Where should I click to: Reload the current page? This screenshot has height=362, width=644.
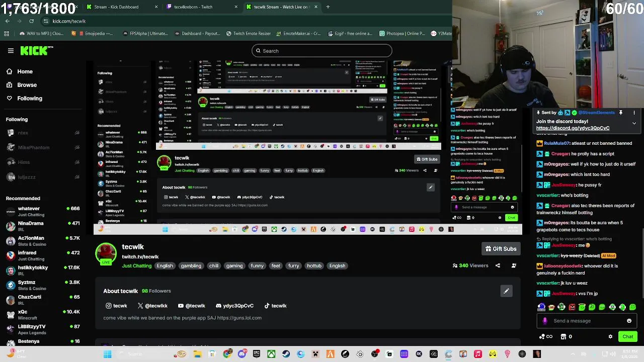click(x=31, y=21)
